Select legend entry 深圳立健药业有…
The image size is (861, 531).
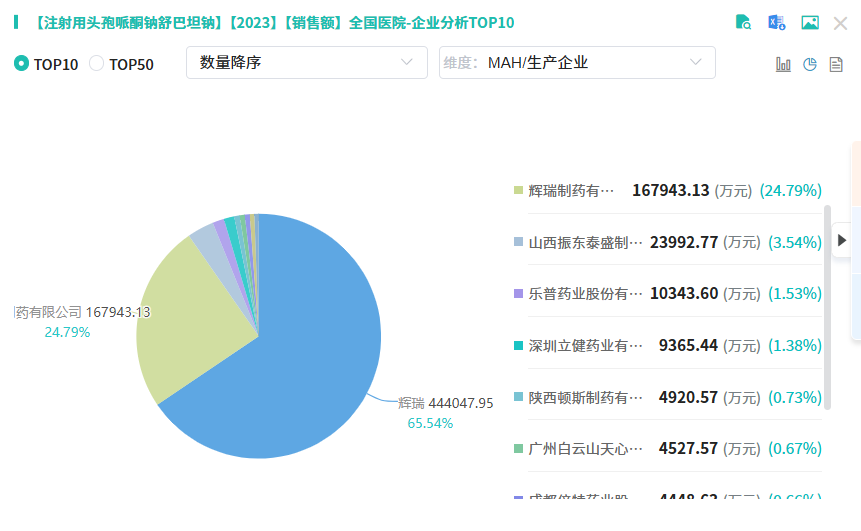coord(585,345)
